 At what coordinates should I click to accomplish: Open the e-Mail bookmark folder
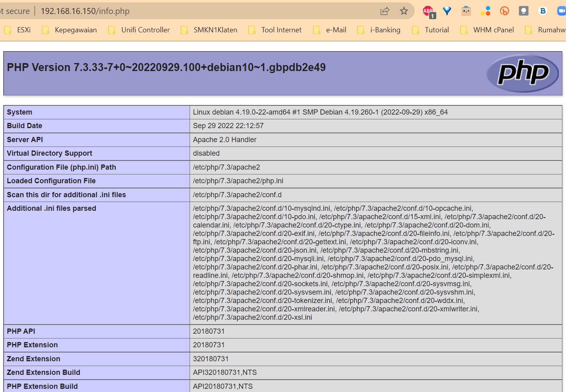coord(330,30)
